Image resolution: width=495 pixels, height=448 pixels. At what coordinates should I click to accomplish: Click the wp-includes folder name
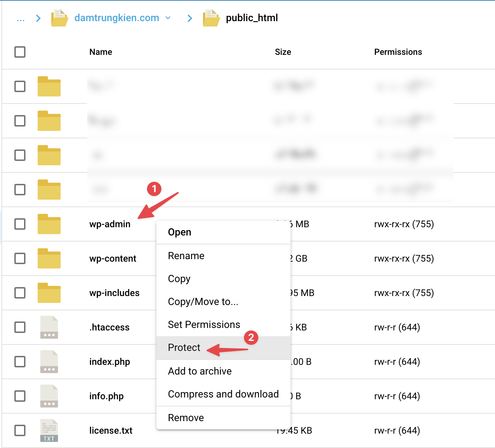click(114, 293)
